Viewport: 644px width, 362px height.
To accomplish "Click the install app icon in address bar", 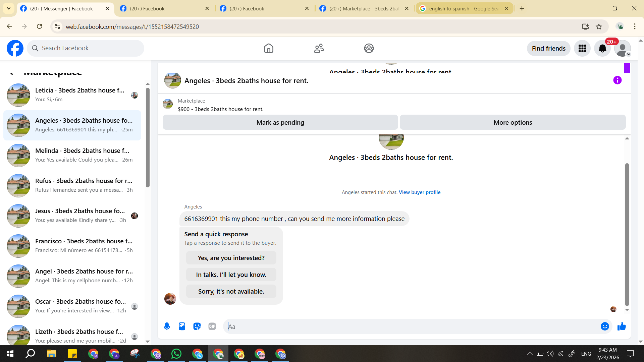I will point(585,26).
